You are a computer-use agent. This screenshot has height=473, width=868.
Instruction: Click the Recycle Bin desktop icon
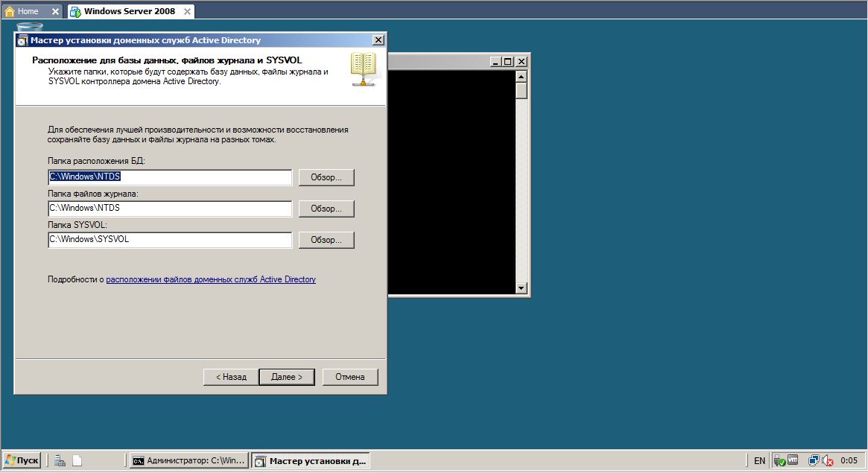29,27
